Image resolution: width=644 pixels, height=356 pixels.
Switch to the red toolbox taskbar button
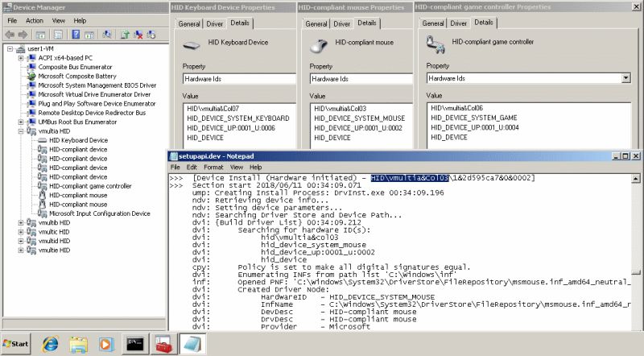pos(163,344)
